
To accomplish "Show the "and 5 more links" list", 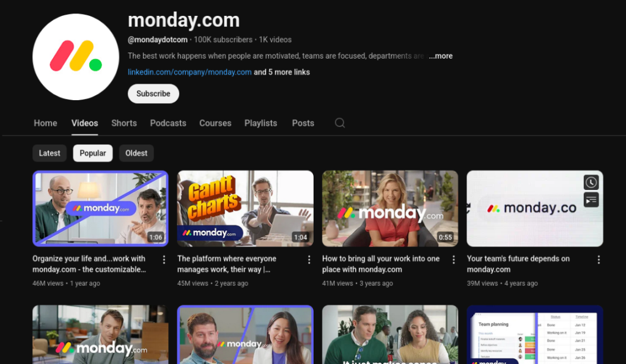I will pyautogui.click(x=282, y=72).
